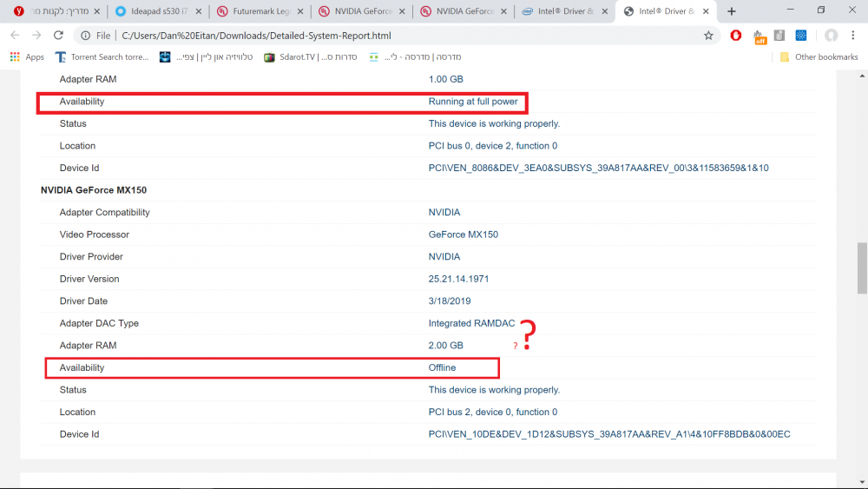Click the 'GeForce MX150' video processor value
868x489 pixels.
click(x=464, y=235)
